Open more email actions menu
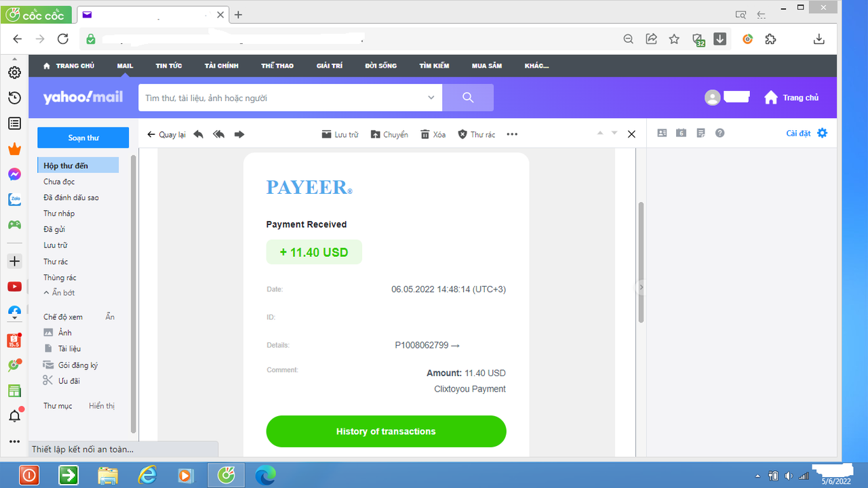Viewport: 868px width, 488px height. click(512, 134)
